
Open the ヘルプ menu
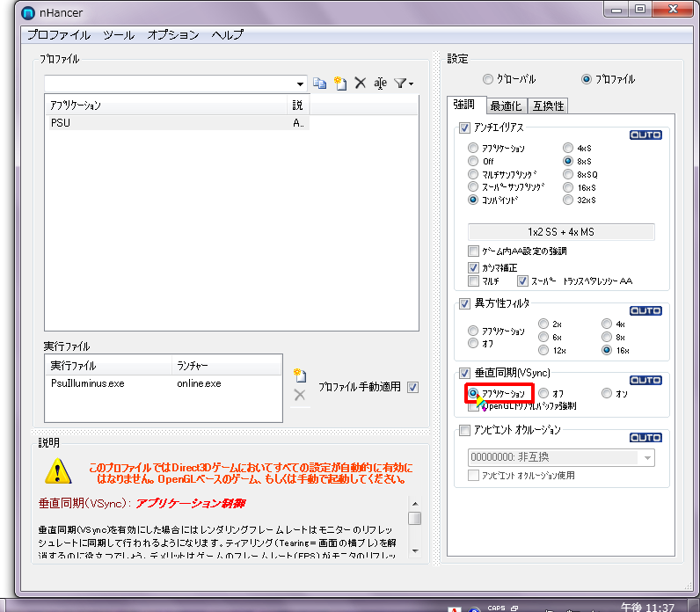coord(228,35)
